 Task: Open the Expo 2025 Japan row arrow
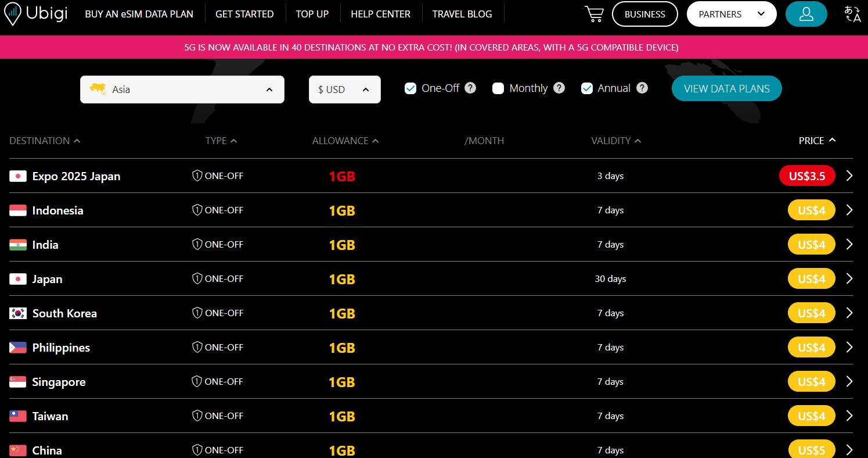[849, 176]
